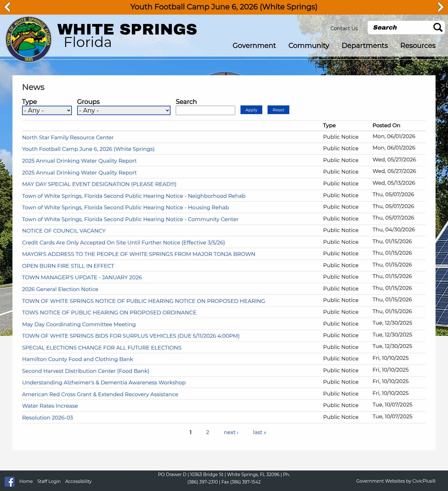Click the Home link in the footer

[26, 481]
